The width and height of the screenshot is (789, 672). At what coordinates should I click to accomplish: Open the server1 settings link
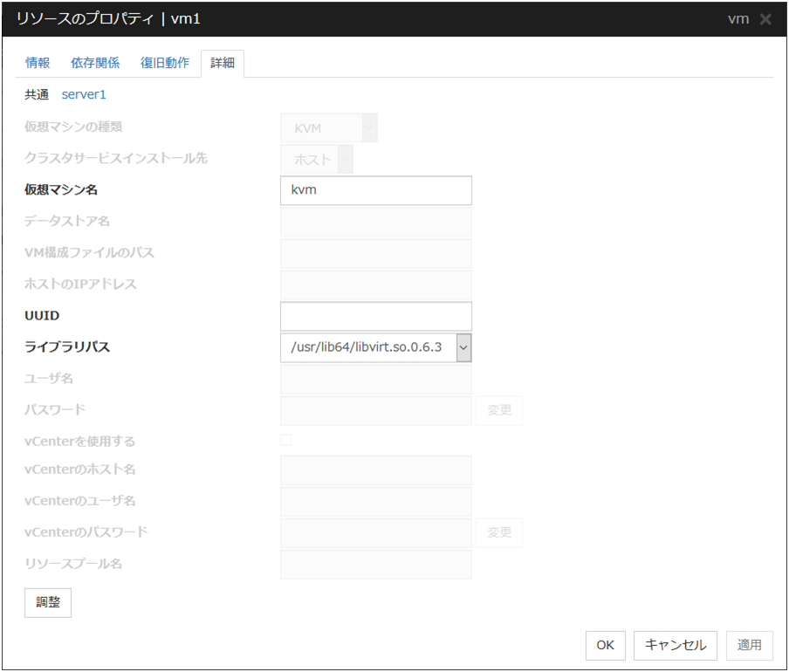coord(84,94)
